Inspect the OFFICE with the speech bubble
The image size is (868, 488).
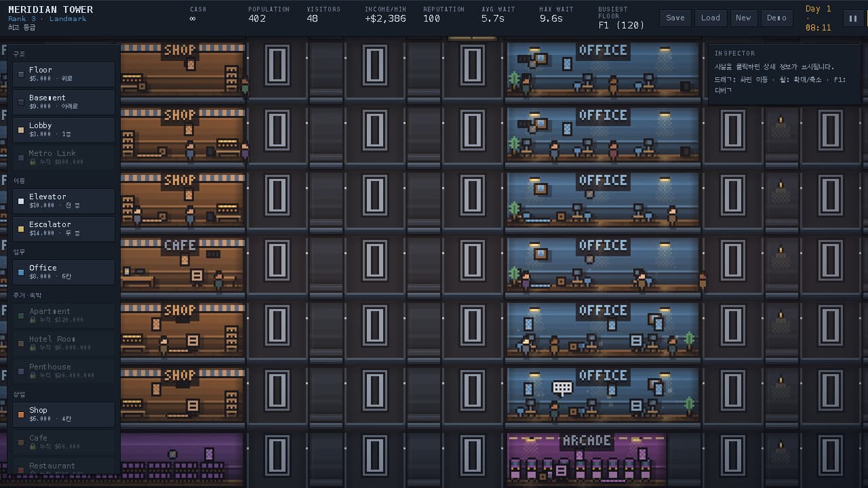pyautogui.click(x=603, y=395)
